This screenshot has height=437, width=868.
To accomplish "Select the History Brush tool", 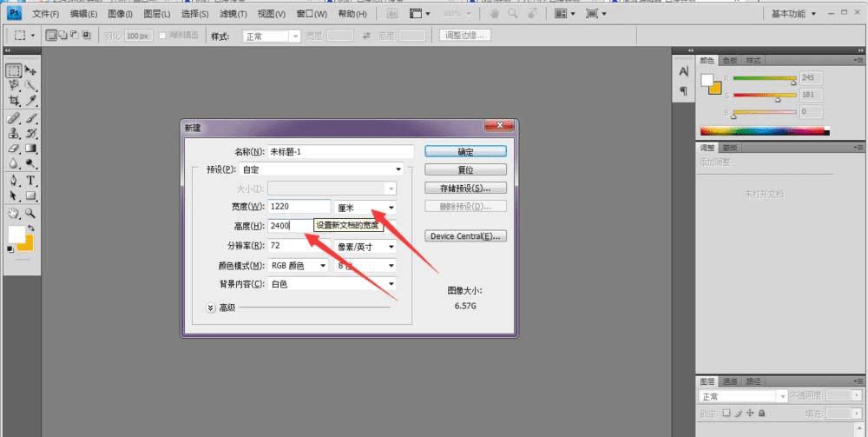I will pos(30,133).
